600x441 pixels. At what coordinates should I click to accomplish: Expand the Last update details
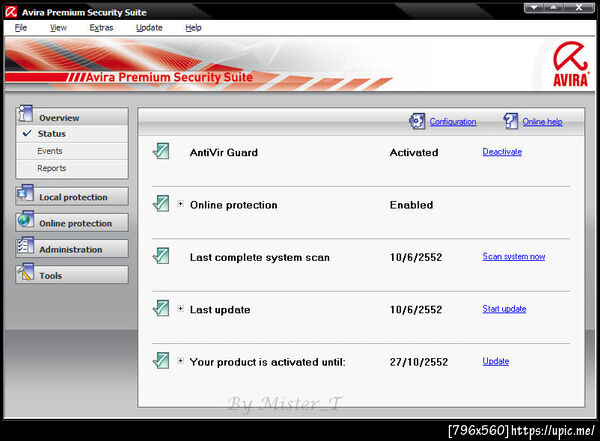tap(181, 309)
